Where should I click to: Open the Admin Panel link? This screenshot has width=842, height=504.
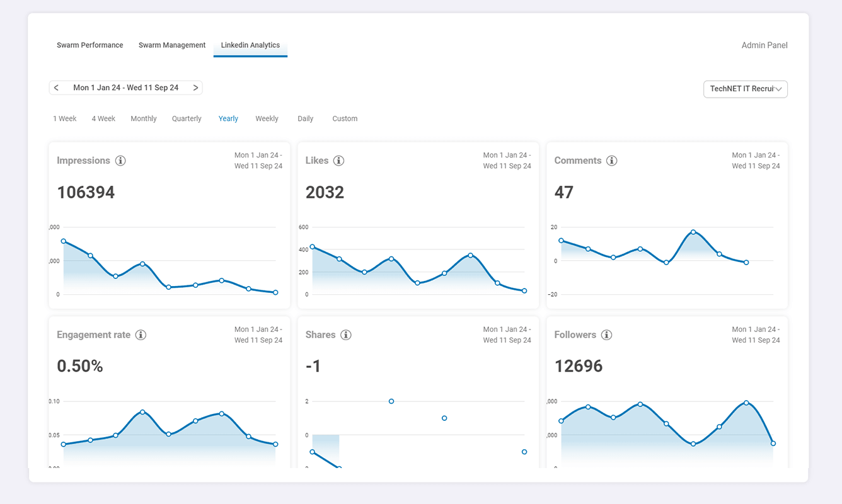[x=764, y=45]
